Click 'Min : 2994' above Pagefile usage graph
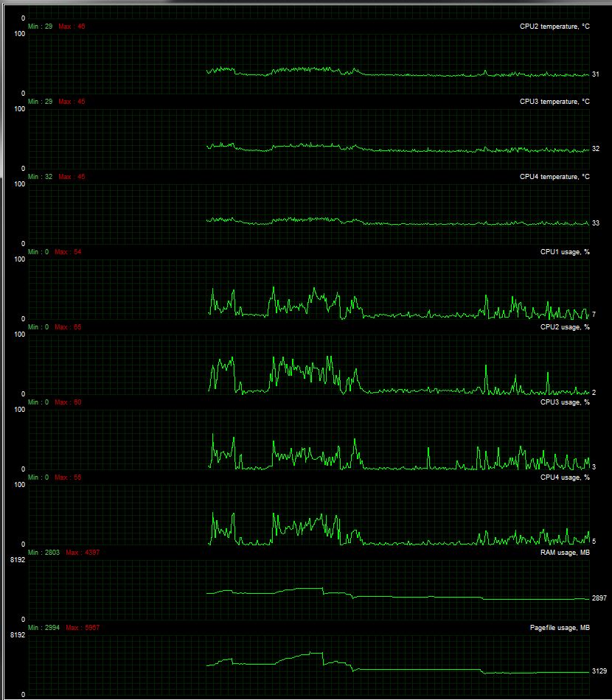Viewport: 612px width, 700px height. 44,628
